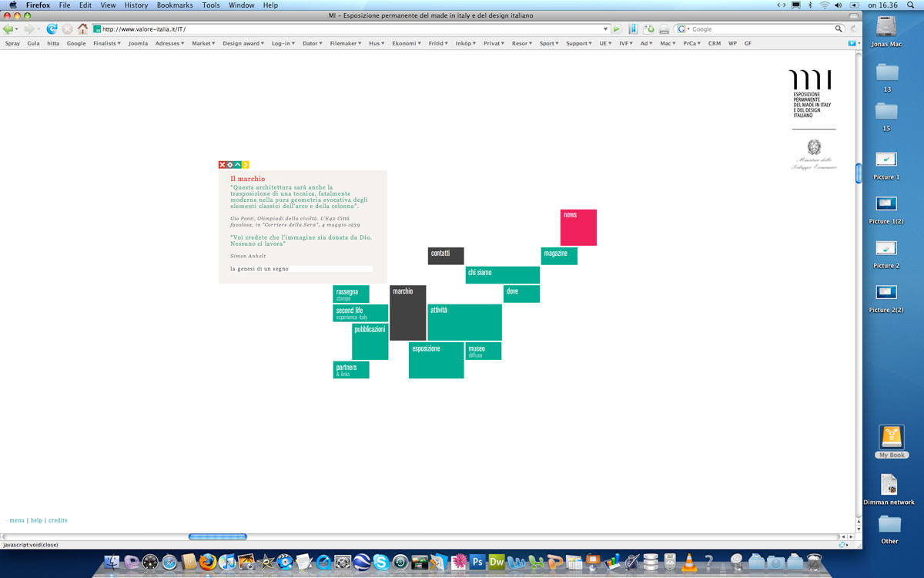Open VLC cone icon in the Dock

(x=689, y=563)
